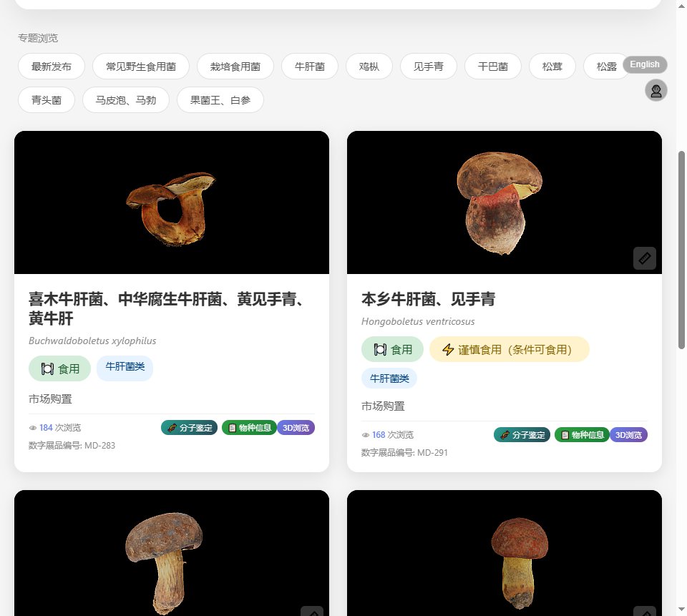
Task: Select the 鸡枞 topic filter
Action: (369, 67)
